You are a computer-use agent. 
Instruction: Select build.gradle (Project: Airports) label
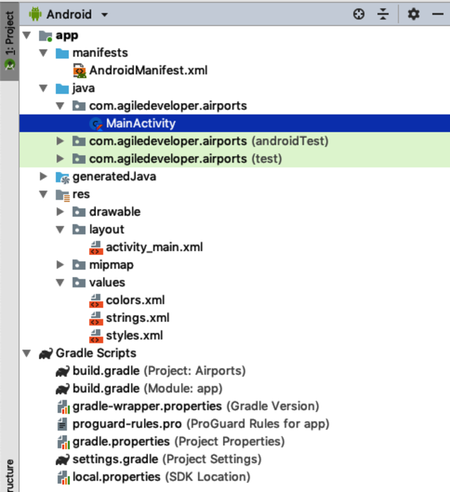pyautogui.click(x=159, y=371)
